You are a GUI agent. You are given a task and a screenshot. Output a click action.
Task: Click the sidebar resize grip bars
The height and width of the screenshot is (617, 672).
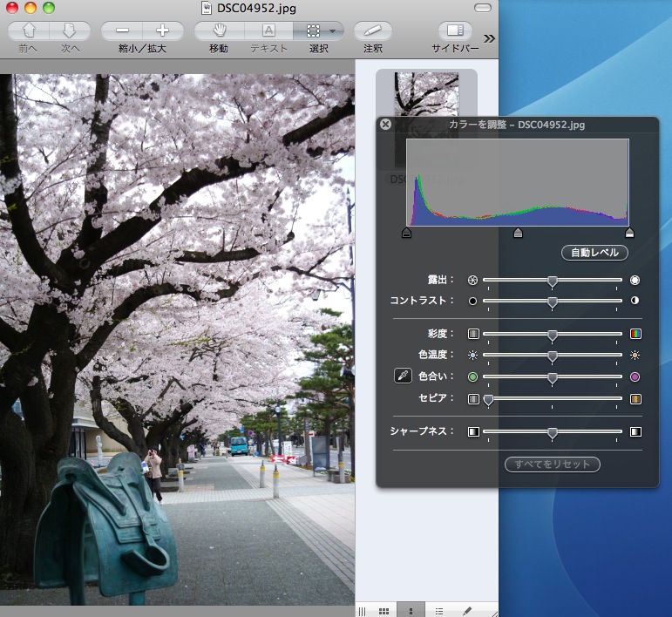pos(362,612)
